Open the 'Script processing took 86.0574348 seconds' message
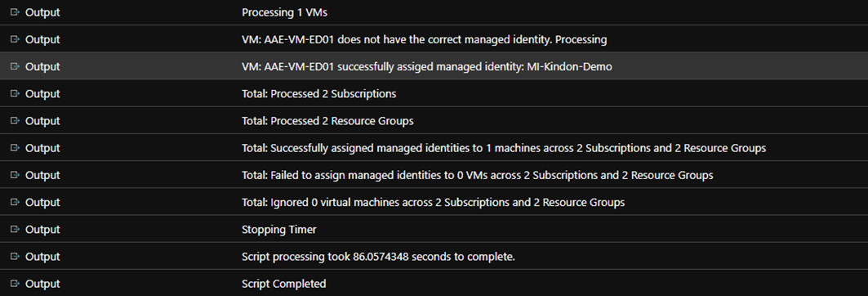Screen dimensions: 868x296 coord(379,257)
